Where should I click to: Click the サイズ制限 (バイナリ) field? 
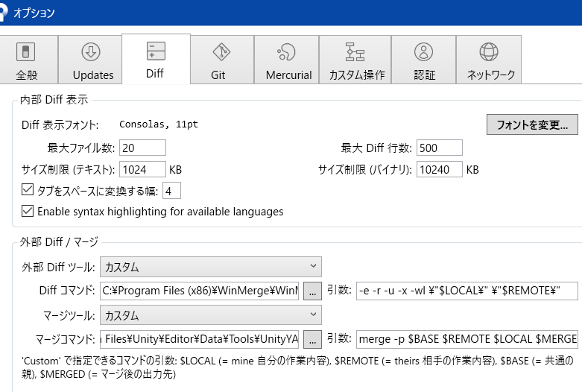(440, 169)
